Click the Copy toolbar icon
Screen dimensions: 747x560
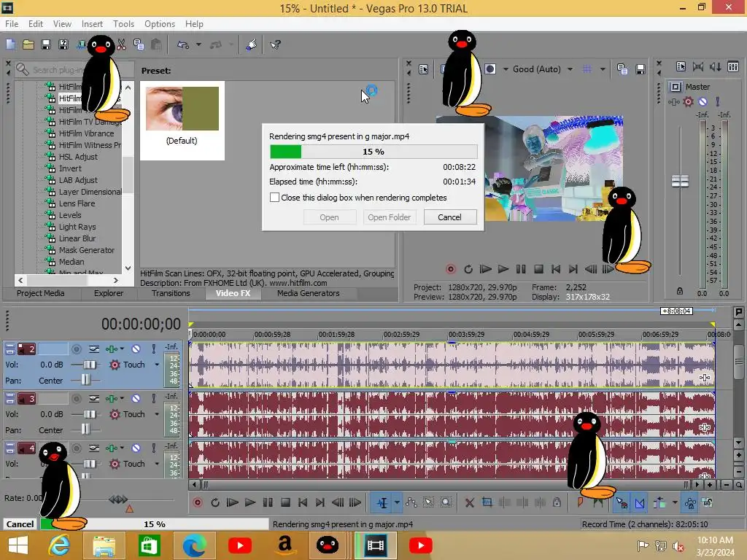[139, 44]
